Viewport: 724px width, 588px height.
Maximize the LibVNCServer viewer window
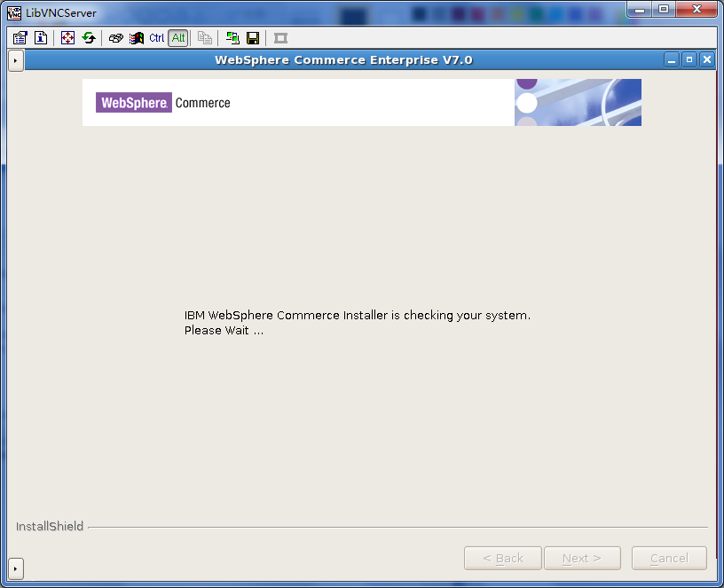664,10
